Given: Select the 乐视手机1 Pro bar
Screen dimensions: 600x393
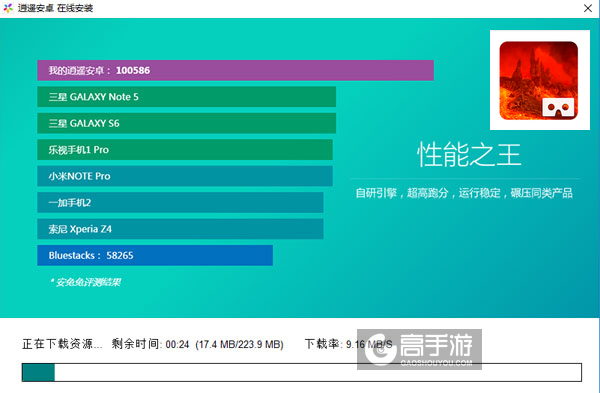Looking at the screenshot, I should pyautogui.click(x=185, y=150).
